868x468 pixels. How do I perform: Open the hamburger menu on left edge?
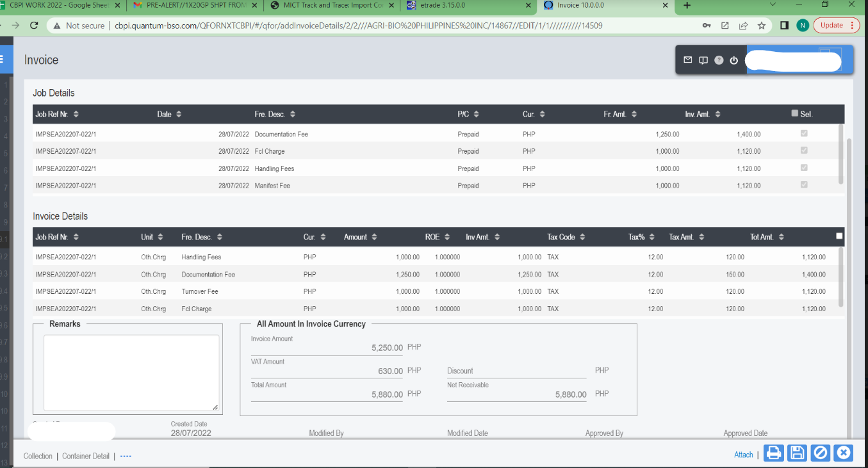(2, 60)
